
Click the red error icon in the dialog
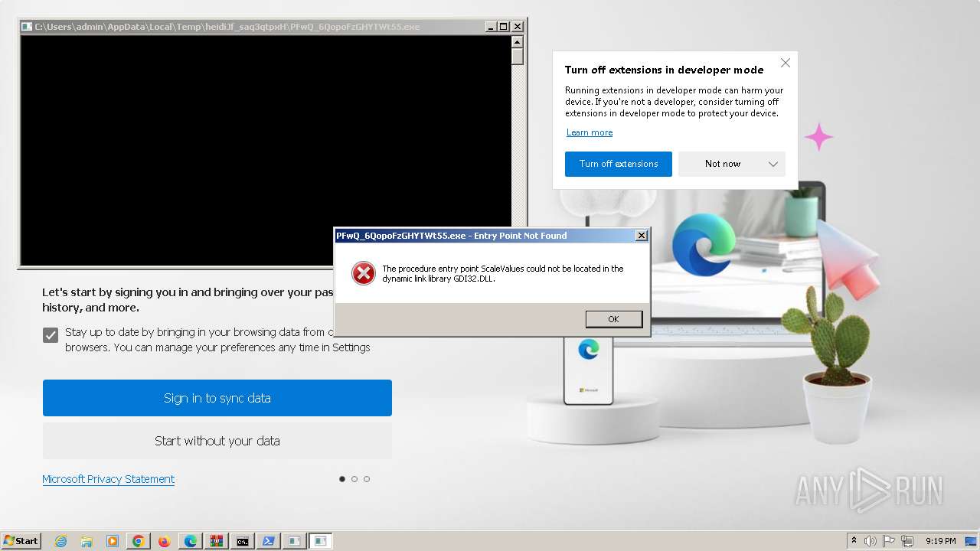pyautogui.click(x=363, y=273)
